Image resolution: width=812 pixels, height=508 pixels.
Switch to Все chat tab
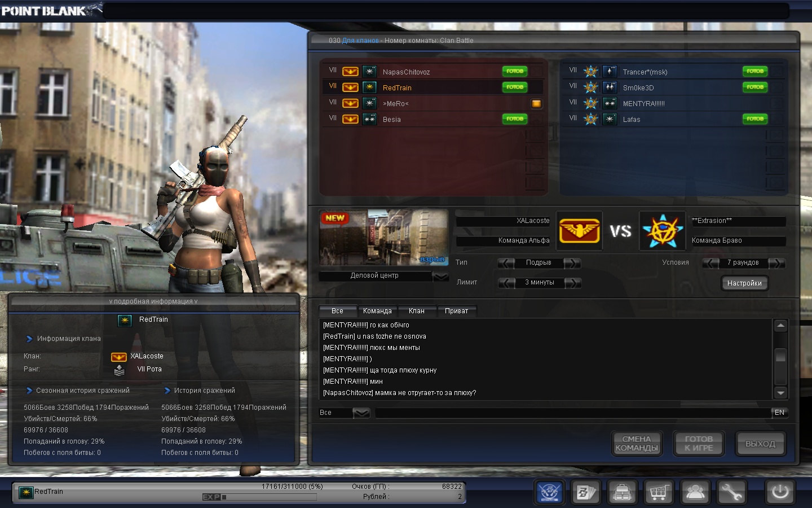click(337, 311)
